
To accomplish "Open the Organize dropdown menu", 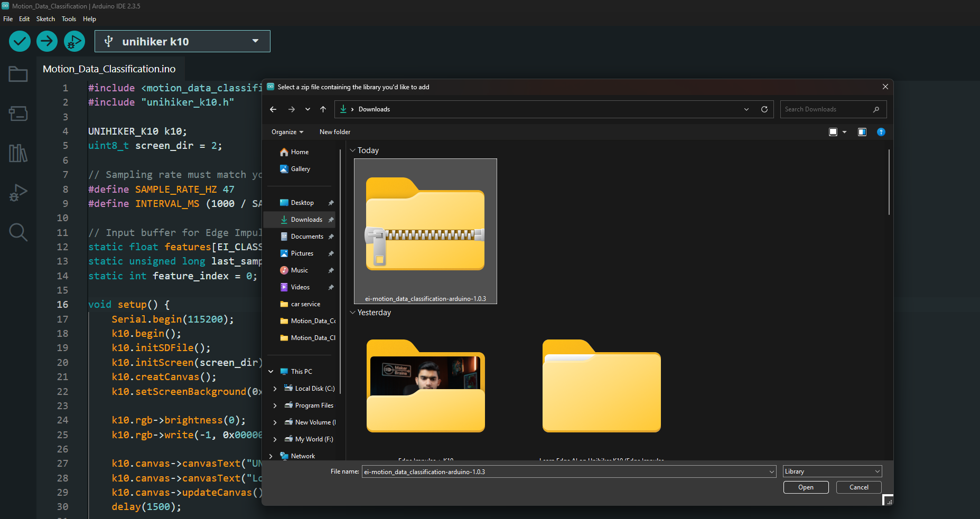I will click(x=287, y=132).
